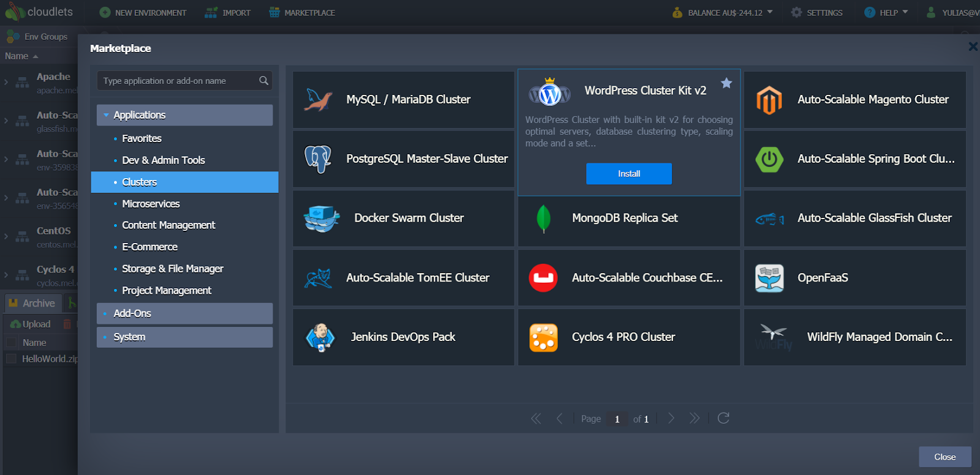This screenshot has width=980, height=475.
Task: Click the page number field
Action: (x=617, y=419)
